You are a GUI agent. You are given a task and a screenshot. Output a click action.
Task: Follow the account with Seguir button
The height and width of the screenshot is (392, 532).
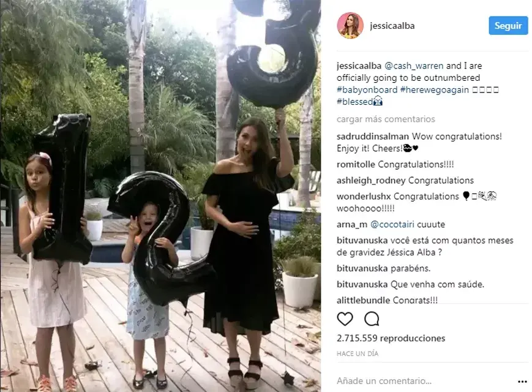[508, 26]
